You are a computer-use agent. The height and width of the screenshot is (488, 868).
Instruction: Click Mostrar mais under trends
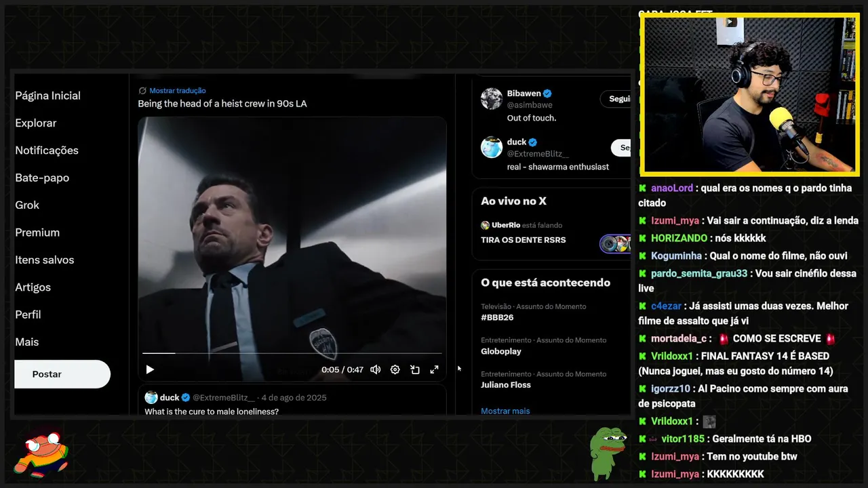505,411
